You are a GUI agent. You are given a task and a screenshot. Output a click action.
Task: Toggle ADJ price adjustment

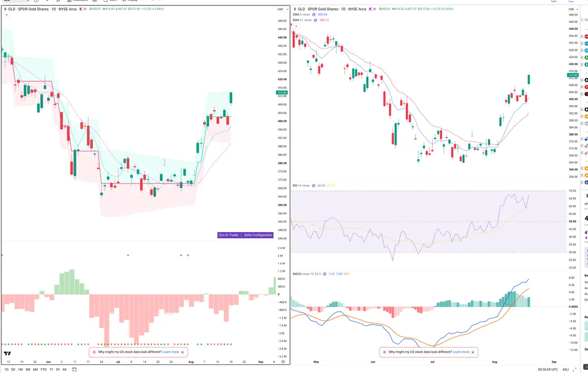point(565,369)
